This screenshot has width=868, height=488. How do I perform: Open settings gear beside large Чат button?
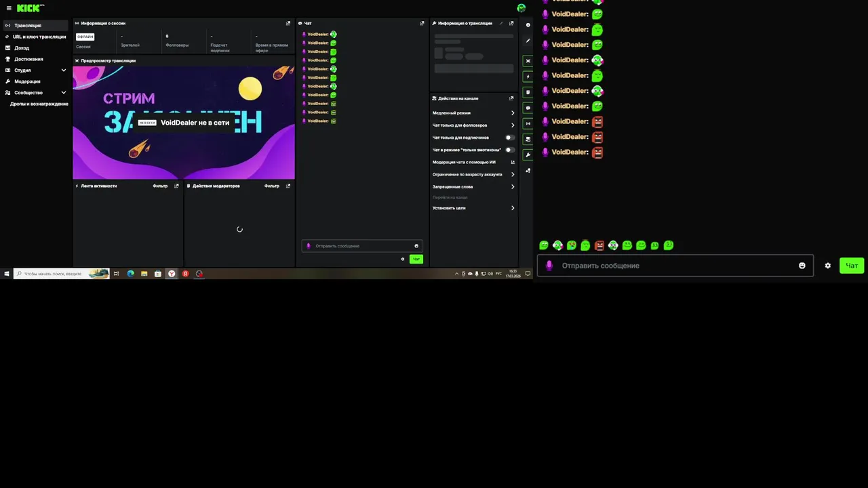tap(827, 266)
